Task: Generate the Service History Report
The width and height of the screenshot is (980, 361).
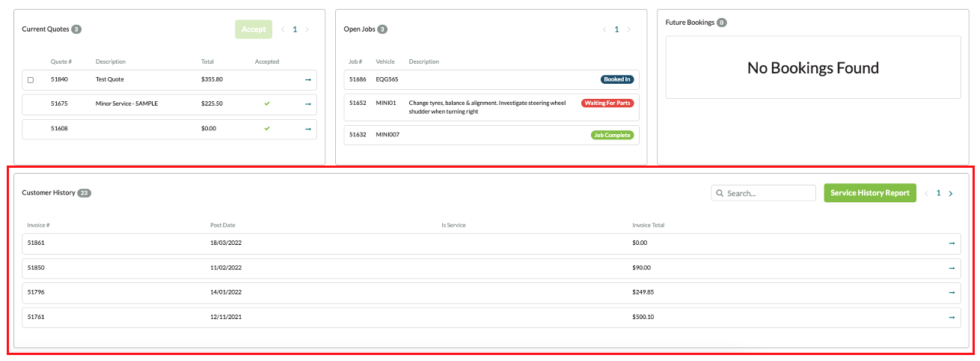Action: 870,193
